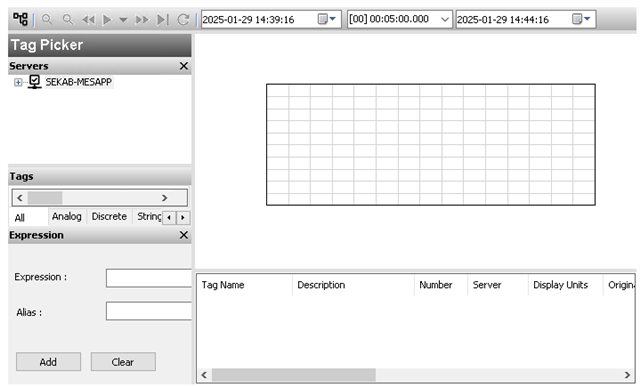Click the Clear button

123,362
